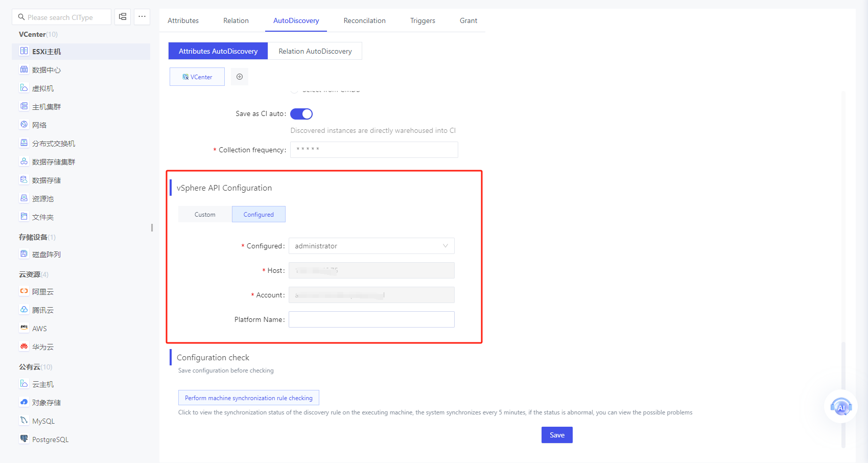
Task: Click Perform machine synchronization rule checking
Action: (249, 398)
